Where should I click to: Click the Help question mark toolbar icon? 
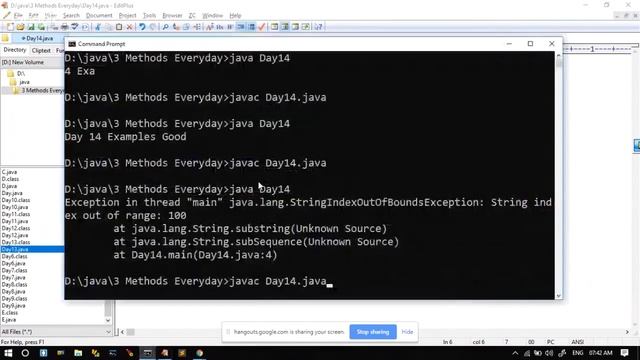point(318,27)
